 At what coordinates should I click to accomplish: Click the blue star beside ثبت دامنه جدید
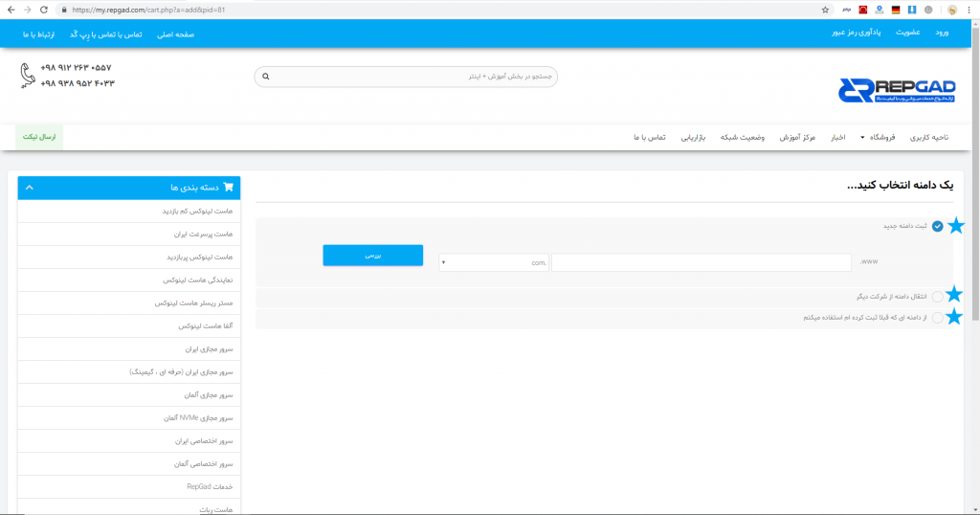956,226
